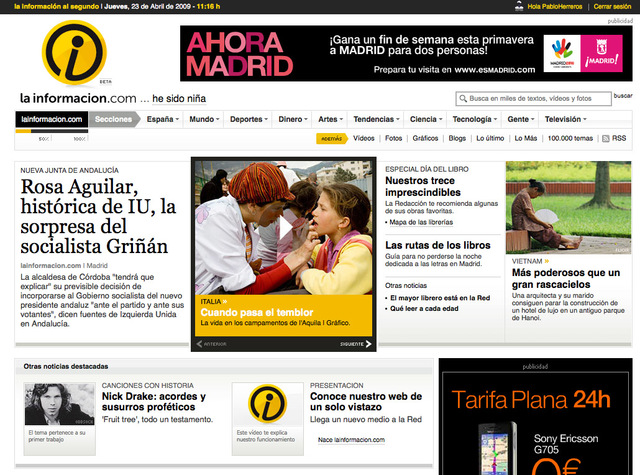Expand the Gente menu
The height and width of the screenshot is (475, 640).
click(x=520, y=119)
